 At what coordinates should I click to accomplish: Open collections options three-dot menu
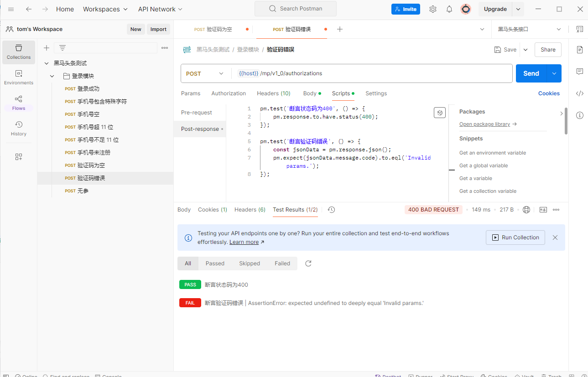tap(165, 48)
